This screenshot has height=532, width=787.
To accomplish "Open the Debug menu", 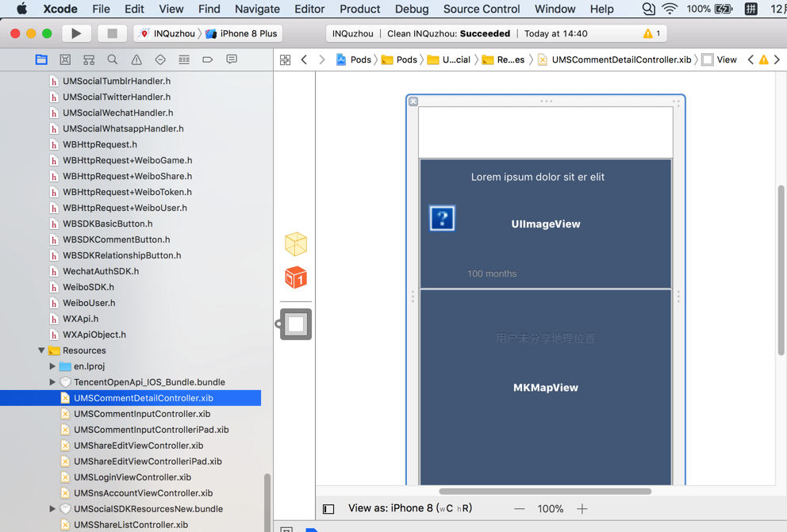I will [x=412, y=9].
